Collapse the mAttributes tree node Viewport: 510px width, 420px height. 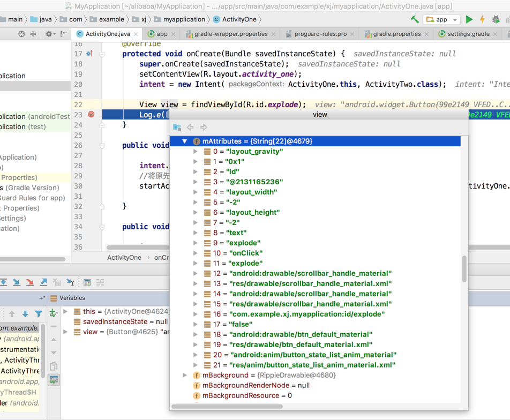185,141
